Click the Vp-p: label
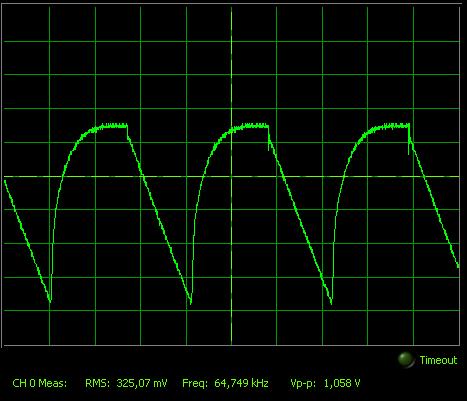Screen dimensions: 467x401 (303, 384)
